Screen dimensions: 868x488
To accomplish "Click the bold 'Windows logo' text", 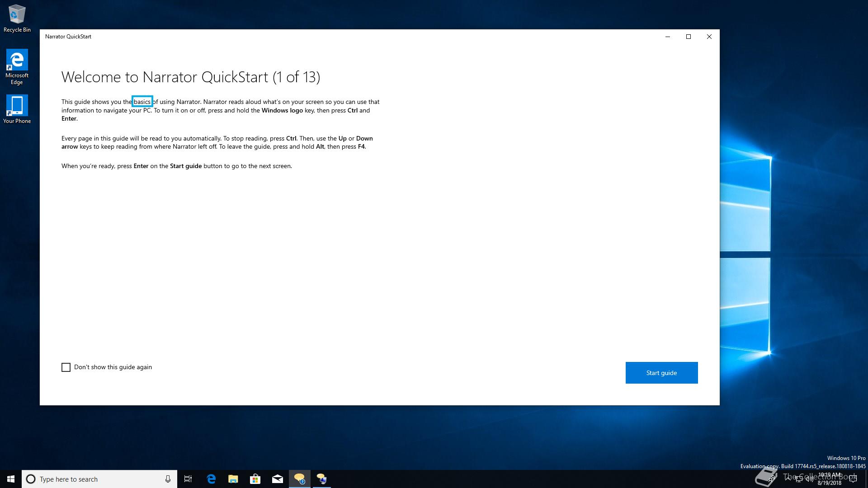I will coord(282,110).
